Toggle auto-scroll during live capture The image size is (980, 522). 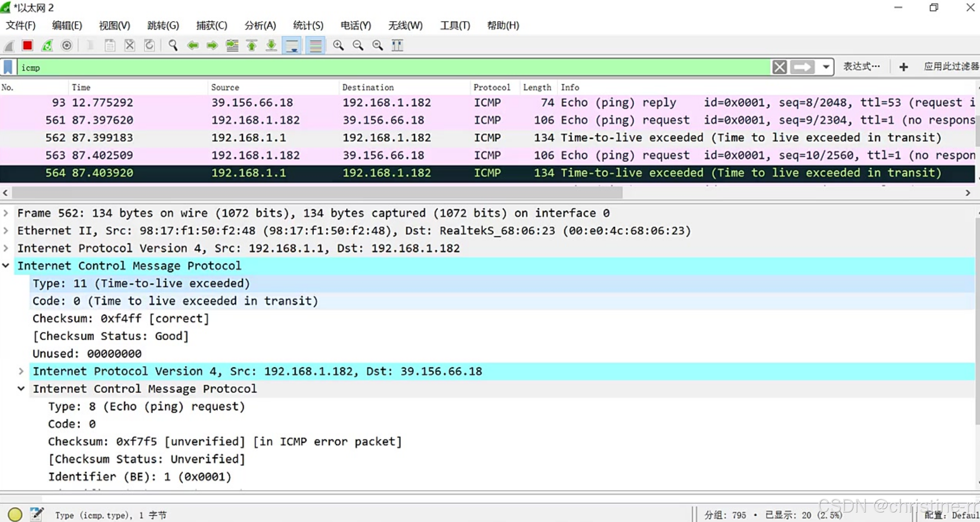[x=292, y=45]
